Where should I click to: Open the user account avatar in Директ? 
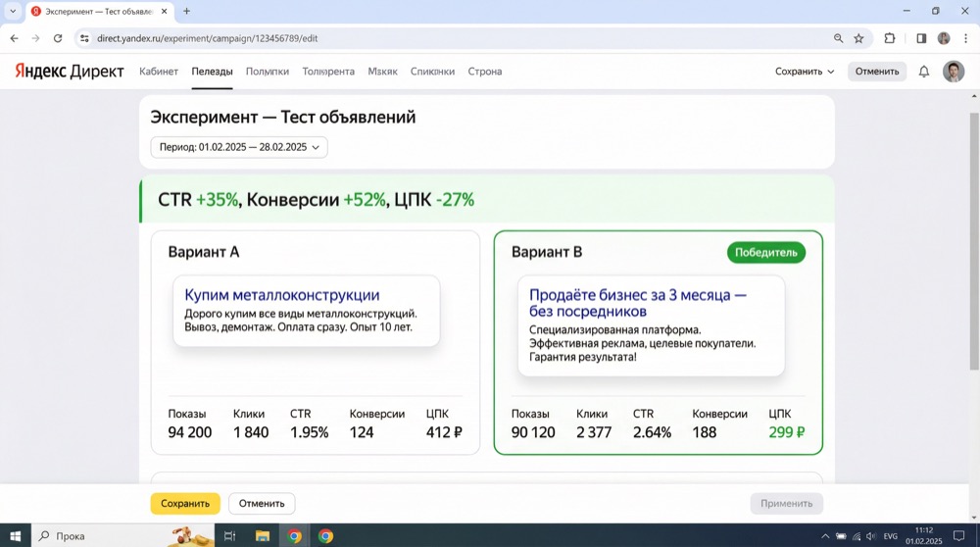[954, 72]
